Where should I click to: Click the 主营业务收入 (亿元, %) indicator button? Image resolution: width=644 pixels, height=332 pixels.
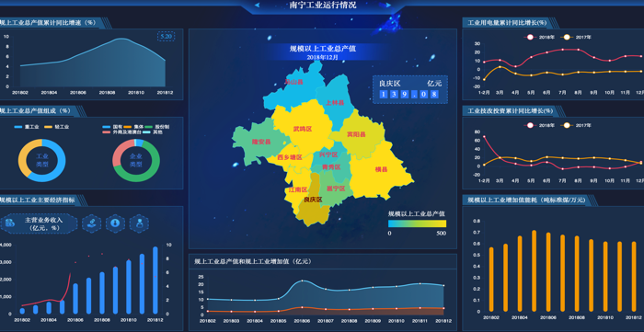(x=39, y=223)
